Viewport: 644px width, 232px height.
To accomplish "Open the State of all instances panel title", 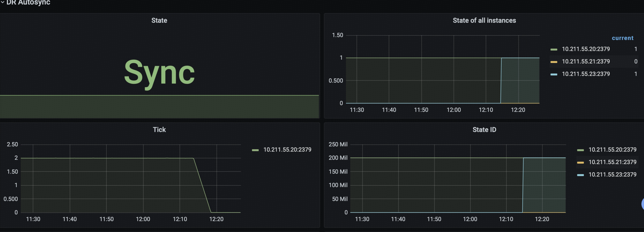I will [x=484, y=21].
